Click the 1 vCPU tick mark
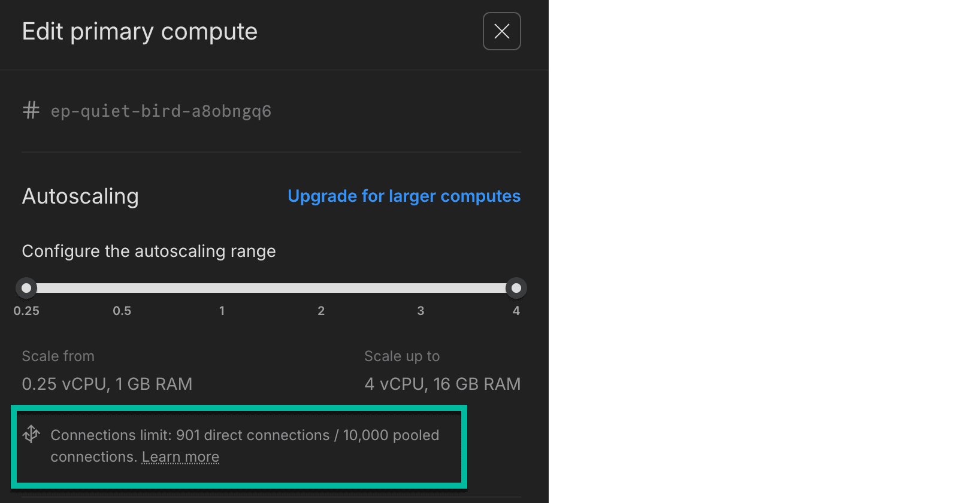Screen dimensions: 980x503 click(x=222, y=311)
